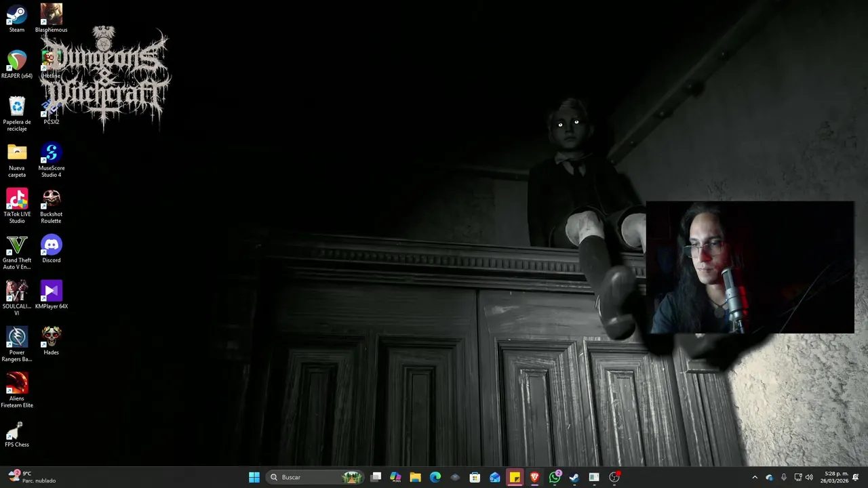Select the PCSX2 emulator shortcut
This screenshot has height=488, width=868.
coord(51,111)
